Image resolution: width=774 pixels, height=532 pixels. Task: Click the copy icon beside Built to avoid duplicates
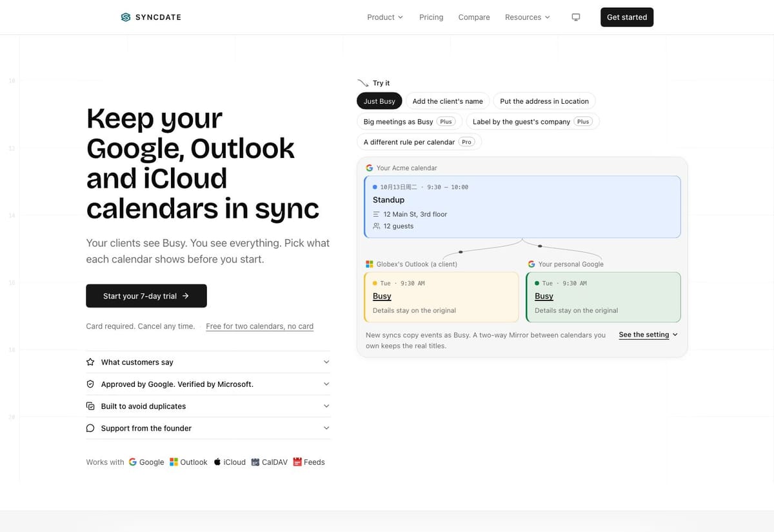pos(90,406)
